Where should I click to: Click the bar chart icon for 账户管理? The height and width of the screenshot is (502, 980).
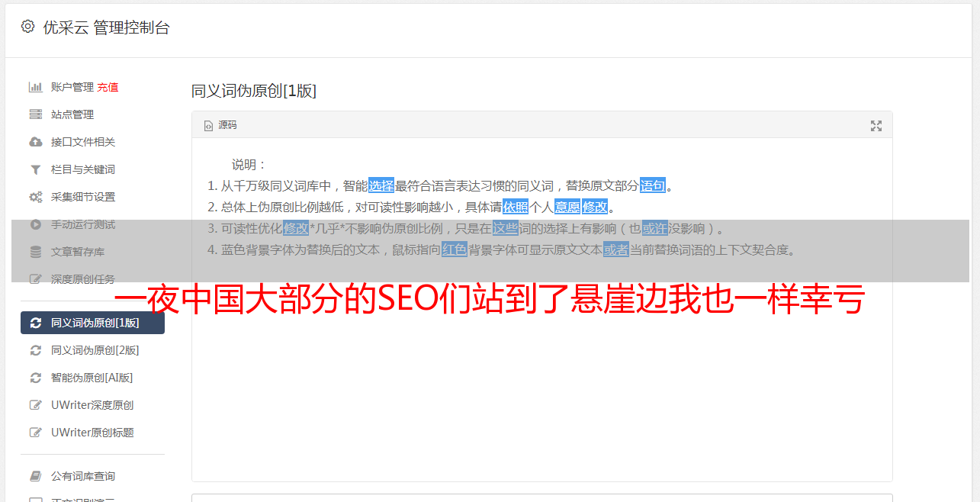click(x=35, y=87)
